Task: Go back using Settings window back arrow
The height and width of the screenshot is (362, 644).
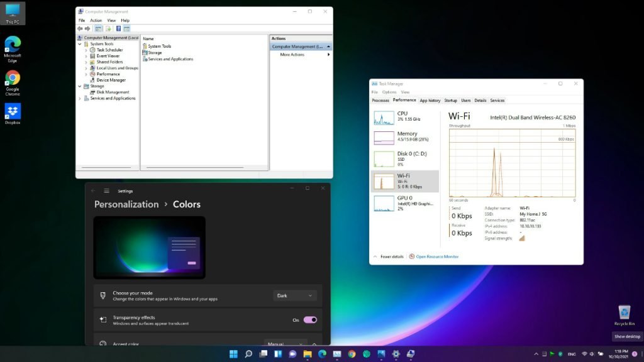Action: pyautogui.click(x=93, y=191)
